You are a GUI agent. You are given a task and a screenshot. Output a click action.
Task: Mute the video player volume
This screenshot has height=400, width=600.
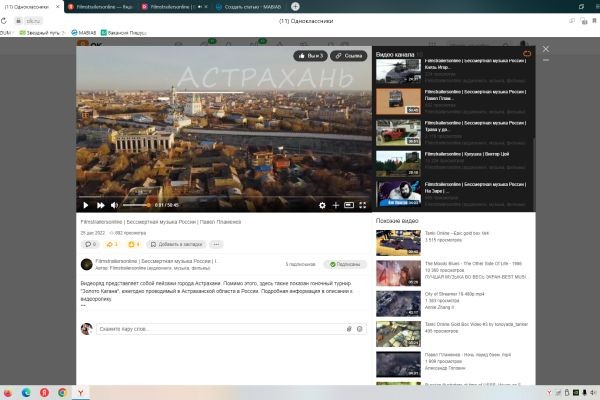coord(114,206)
